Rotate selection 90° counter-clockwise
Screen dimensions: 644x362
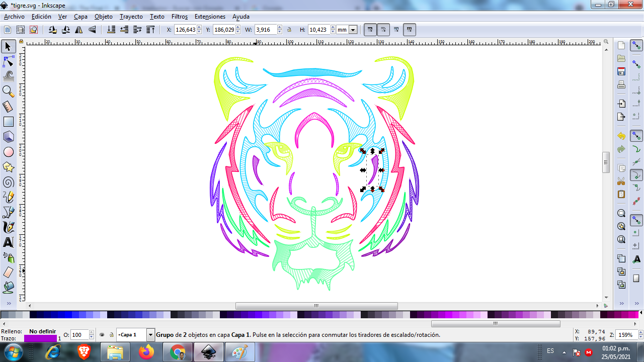point(52,30)
